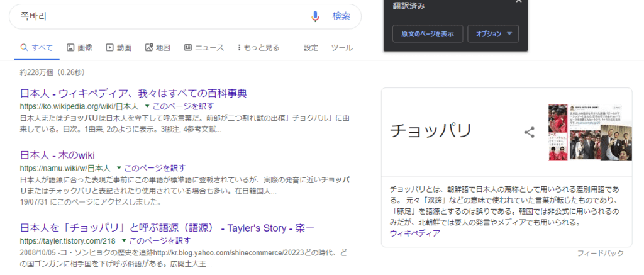Click the 動画 tab's play icon
The height and width of the screenshot is (275, 644).
tap(109, 48)
